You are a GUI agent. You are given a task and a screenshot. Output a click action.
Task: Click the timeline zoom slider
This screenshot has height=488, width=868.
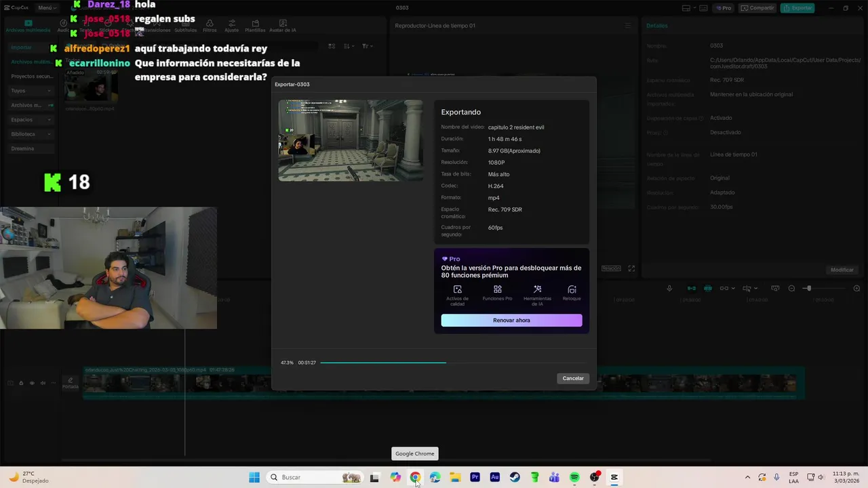click(823, 289)
